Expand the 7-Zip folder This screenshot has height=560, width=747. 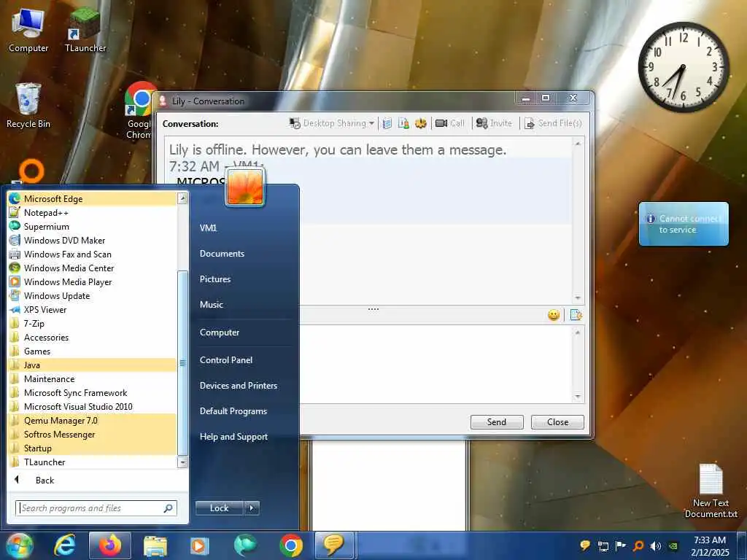(x=93, y=323)
